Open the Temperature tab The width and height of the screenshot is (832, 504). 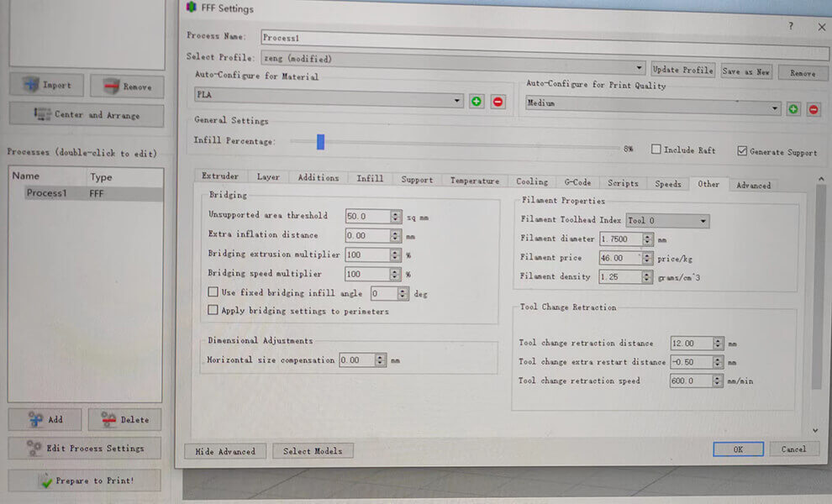pyautogui.click(x=474, y=181)
